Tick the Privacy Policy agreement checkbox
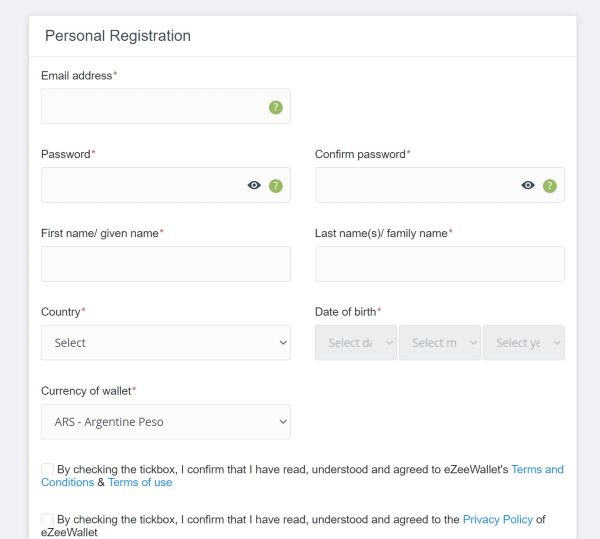 coord(47,519)
